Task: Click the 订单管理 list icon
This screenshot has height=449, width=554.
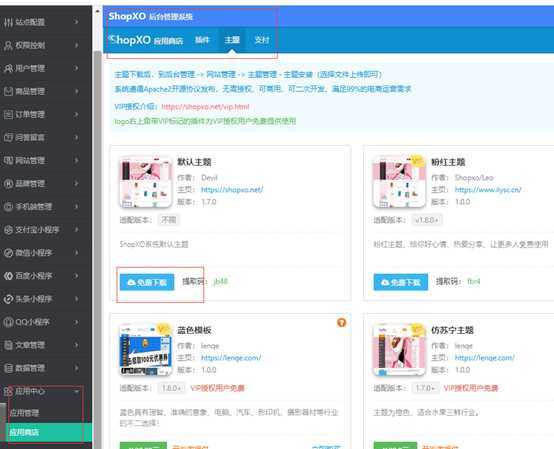Action: coord(8,114)
